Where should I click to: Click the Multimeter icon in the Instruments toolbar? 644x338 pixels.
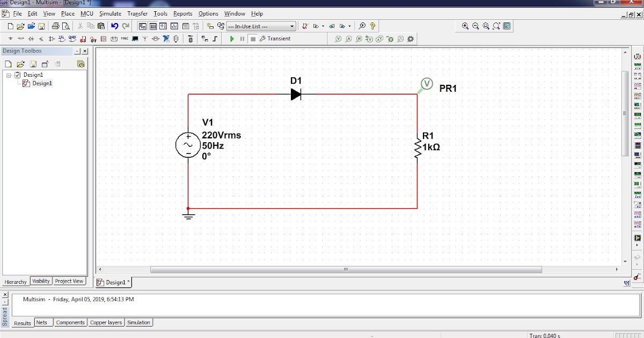(638, 56)
